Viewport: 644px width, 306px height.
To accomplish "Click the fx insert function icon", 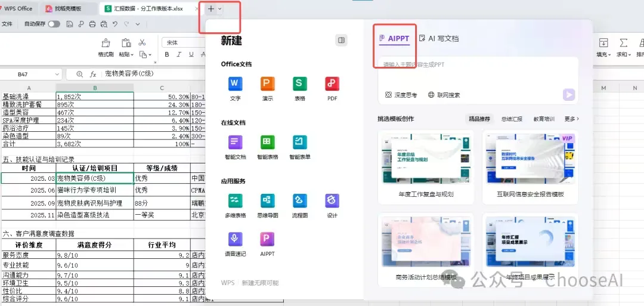I will 93,75.
